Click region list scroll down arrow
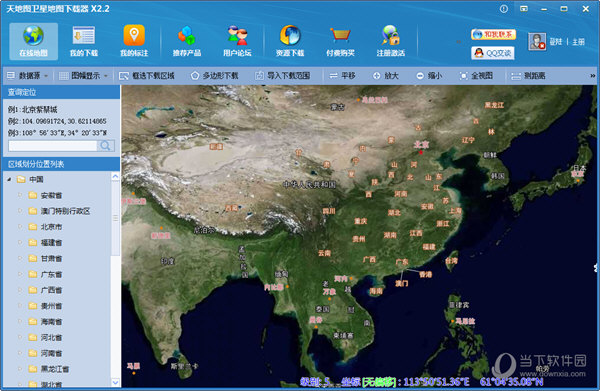 [115, 382]
